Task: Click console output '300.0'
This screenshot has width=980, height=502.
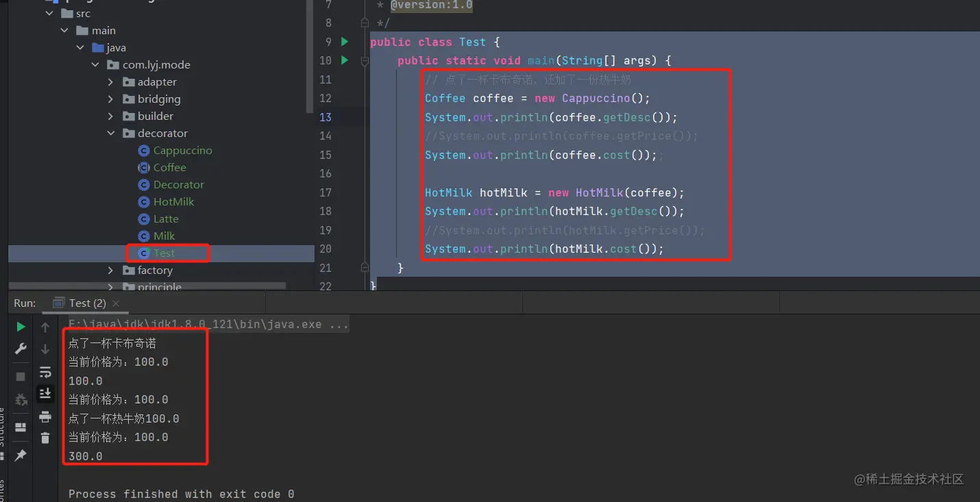Action: 86,456
